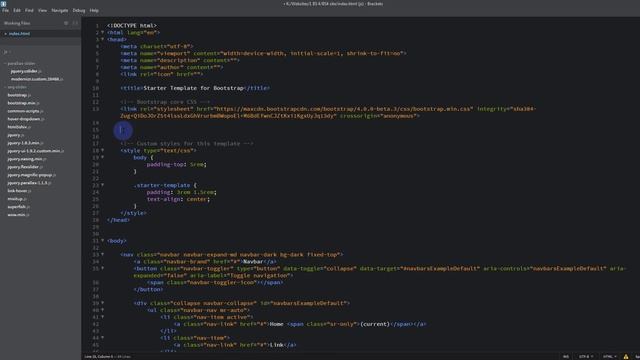Viewport: 640px width, 360px height.
Task: Open jquery.cslider.js file
Action: pyautogui.click(x=26, y=71)
